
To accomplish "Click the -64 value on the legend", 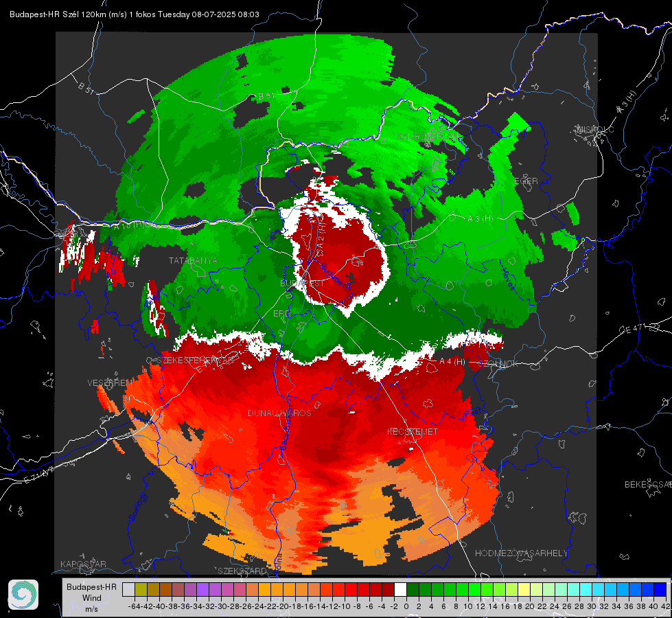I will (134, 606).
